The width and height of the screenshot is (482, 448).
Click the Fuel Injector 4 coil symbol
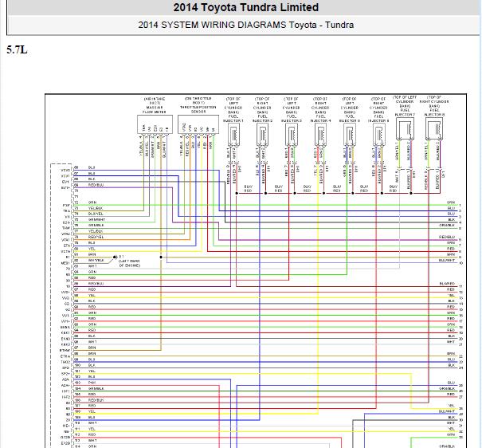pyautogui.click(x=320, y=136)
